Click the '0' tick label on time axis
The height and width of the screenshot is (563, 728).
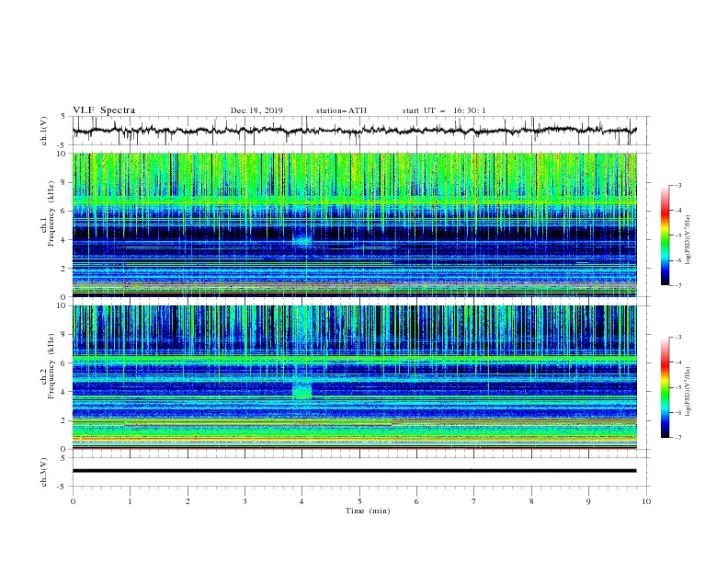[73, 501]
